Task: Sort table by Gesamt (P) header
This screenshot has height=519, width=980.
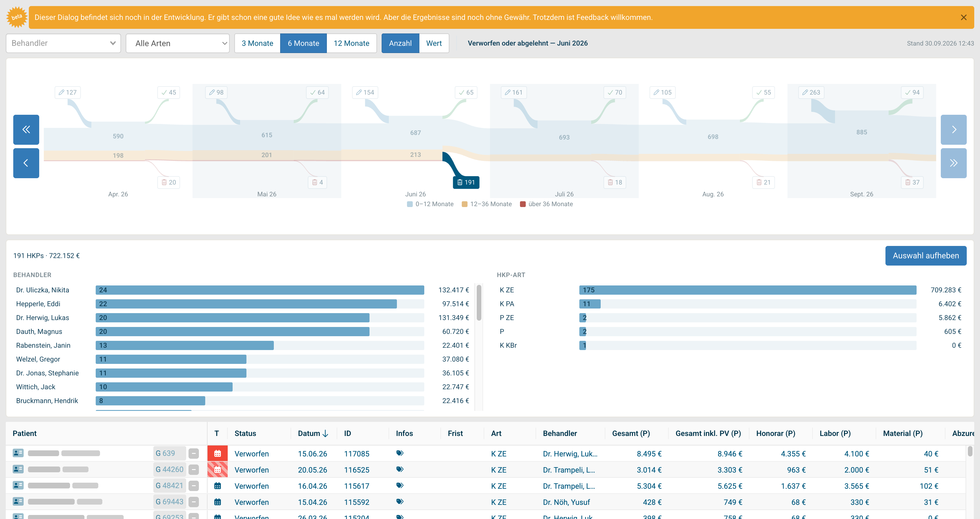Action: coord(631,434)
